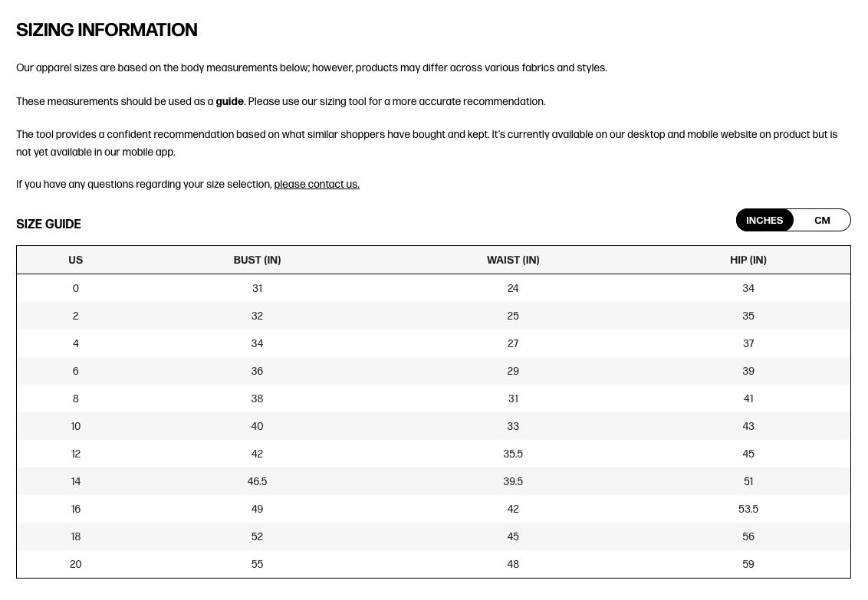Select US size 20 row label
This screenshot has height=600, width=868.
pyautogui.click(x=75, y=564)
